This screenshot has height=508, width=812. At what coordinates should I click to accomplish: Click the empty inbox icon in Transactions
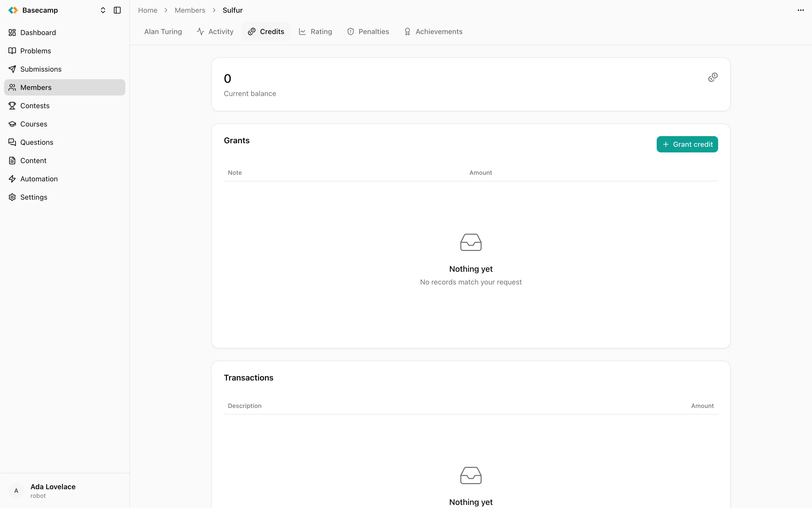coord(471,475)
